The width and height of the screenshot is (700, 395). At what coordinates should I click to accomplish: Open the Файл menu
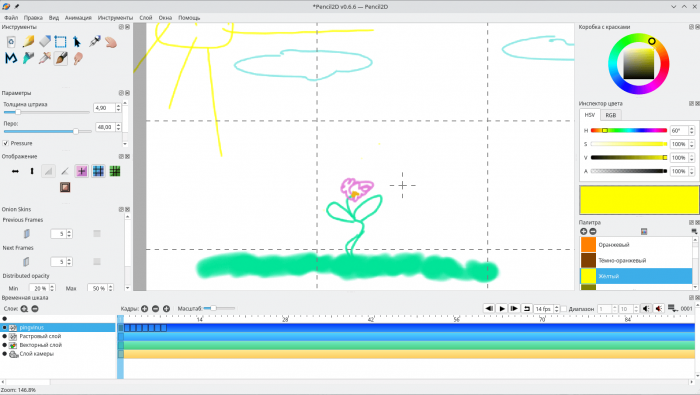point(11,18)
